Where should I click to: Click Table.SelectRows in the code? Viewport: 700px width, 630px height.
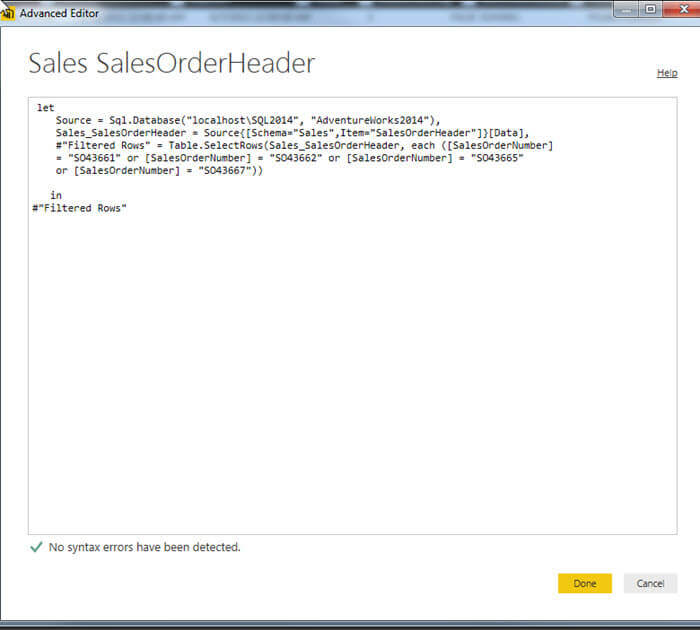click(x=216, y=145)
